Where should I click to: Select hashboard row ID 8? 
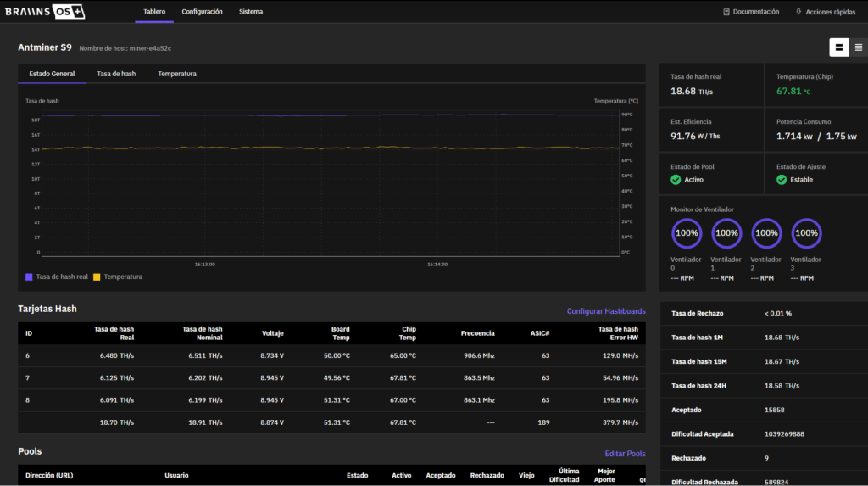coord(331,400)
